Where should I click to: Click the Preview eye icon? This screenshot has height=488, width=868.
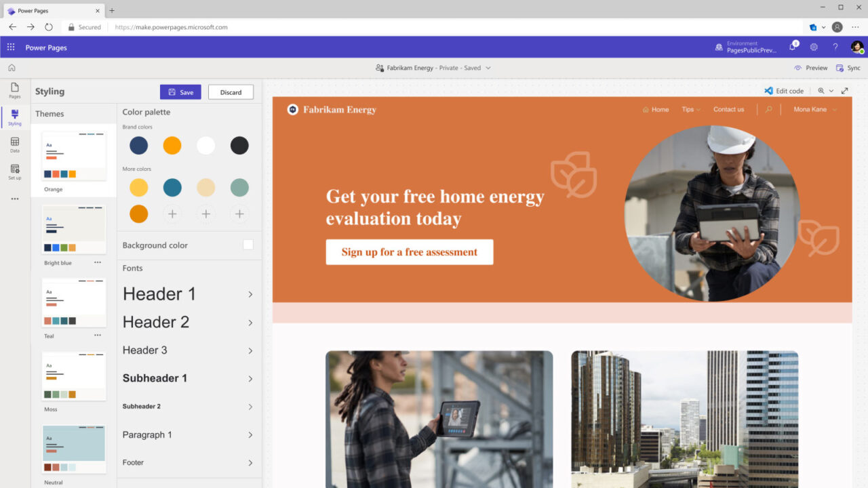(811, 68)
